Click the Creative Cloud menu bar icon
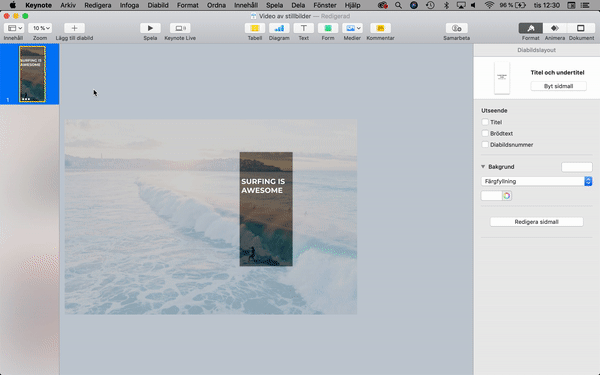The width and height of the screenshot is (600, 375). point(382,5)
